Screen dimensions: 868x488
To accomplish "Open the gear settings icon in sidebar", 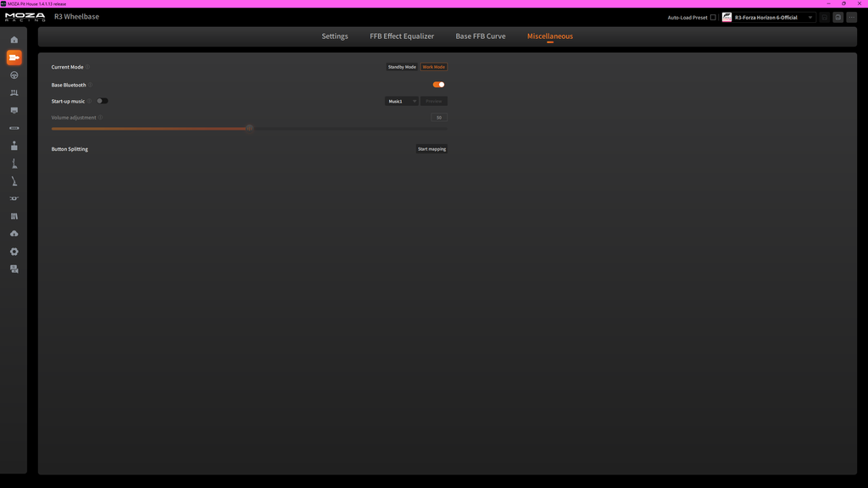I will 14,252.
